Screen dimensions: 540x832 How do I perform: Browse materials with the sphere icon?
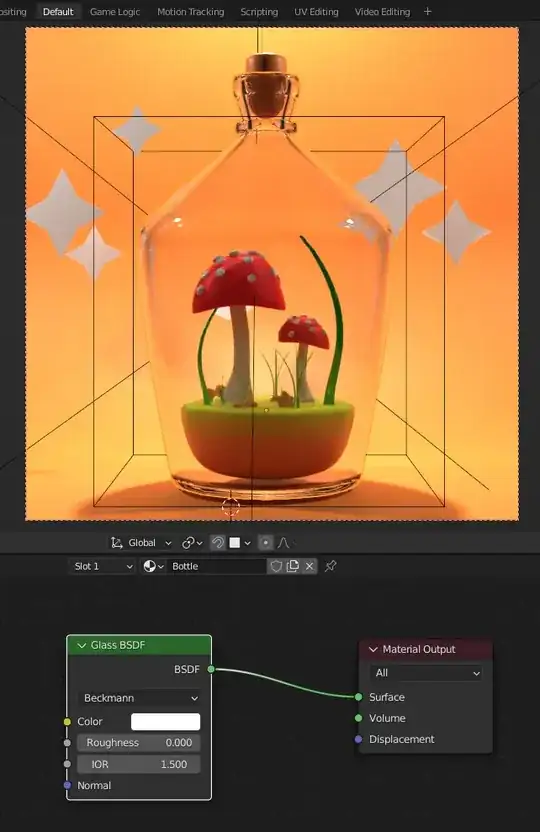153,566
